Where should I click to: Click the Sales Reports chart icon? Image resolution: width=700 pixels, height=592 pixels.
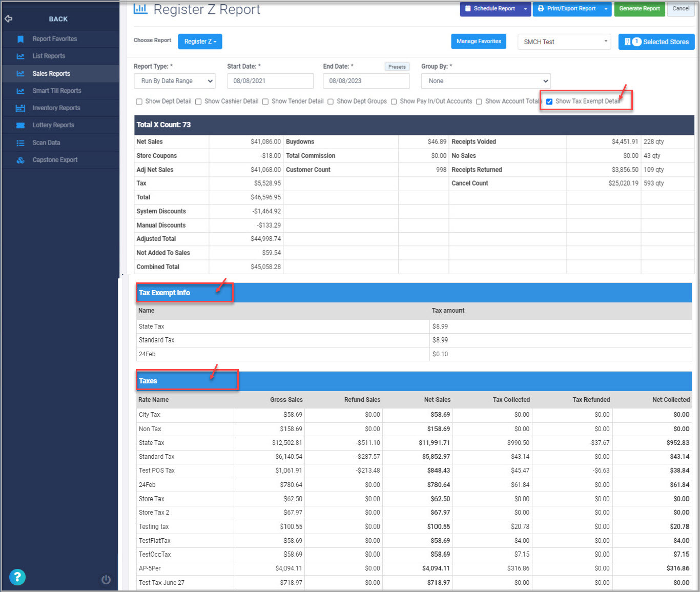click(20, 74)
